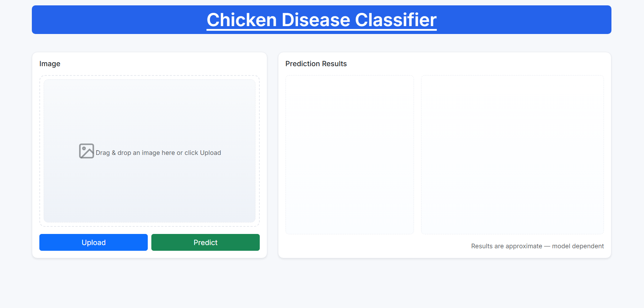The height and width of the screenshot is (308, 644).
Task: Click the empty space below the cards
Action: 322,283
